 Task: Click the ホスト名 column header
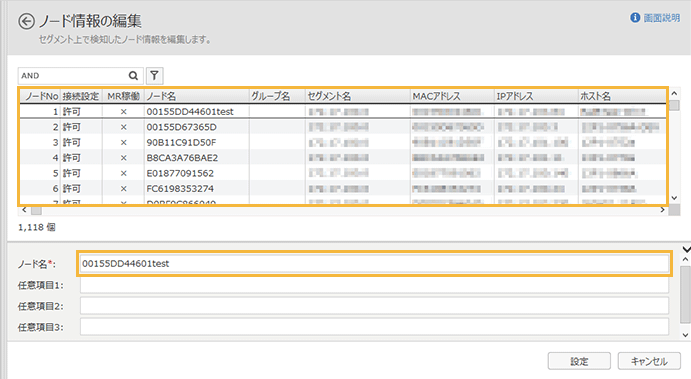point(622,96)
